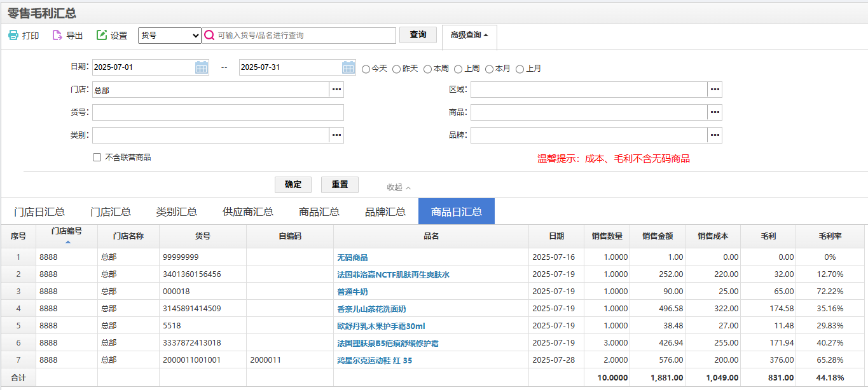
Task: Click the quick search input field
Action: [x=305, y=36]
